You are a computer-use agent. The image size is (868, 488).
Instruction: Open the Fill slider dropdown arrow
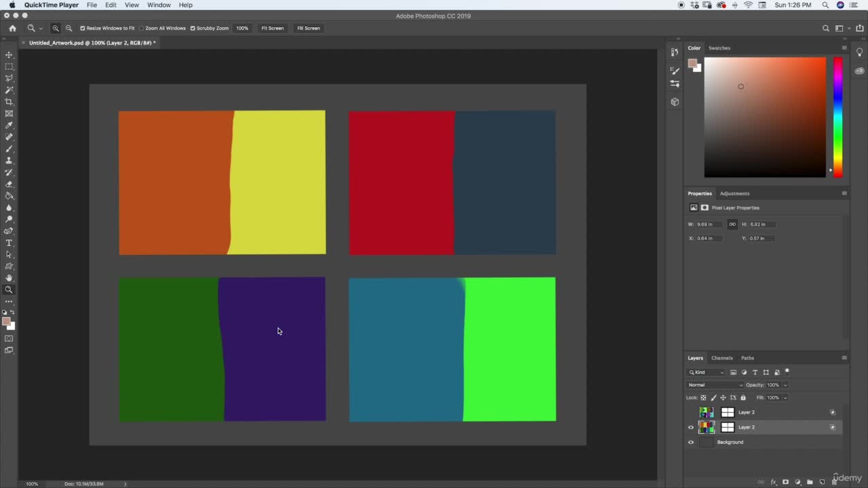785,398
